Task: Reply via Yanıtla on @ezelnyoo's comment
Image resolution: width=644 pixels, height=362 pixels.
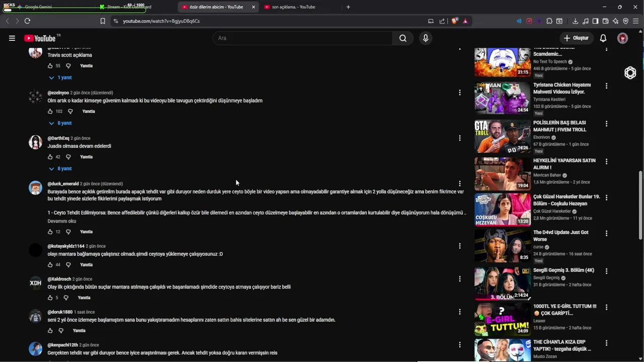Action: (89, 111)
